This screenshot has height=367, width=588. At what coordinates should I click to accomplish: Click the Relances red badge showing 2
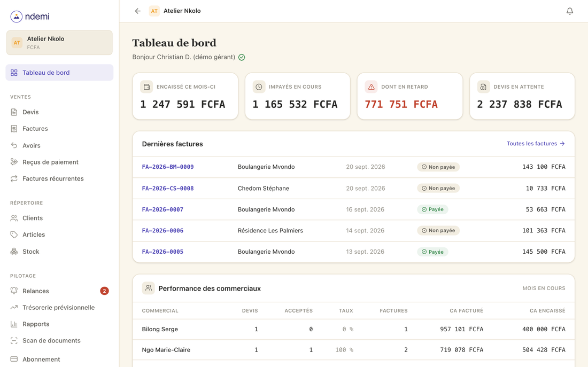[104, 291]
